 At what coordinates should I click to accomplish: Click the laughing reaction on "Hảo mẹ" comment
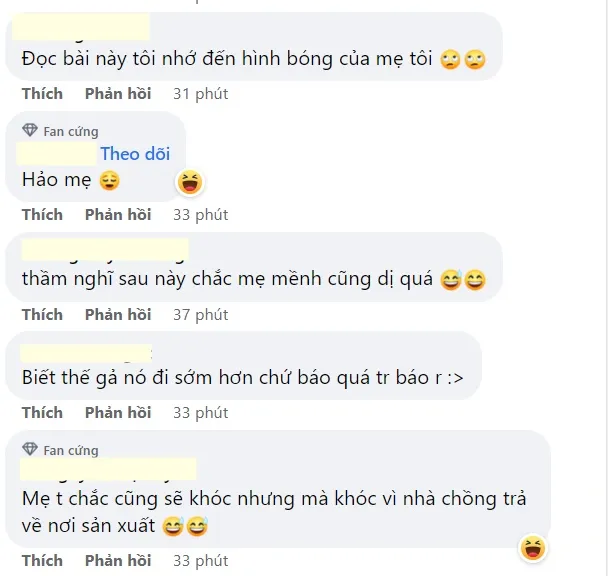tap(189, 182)
